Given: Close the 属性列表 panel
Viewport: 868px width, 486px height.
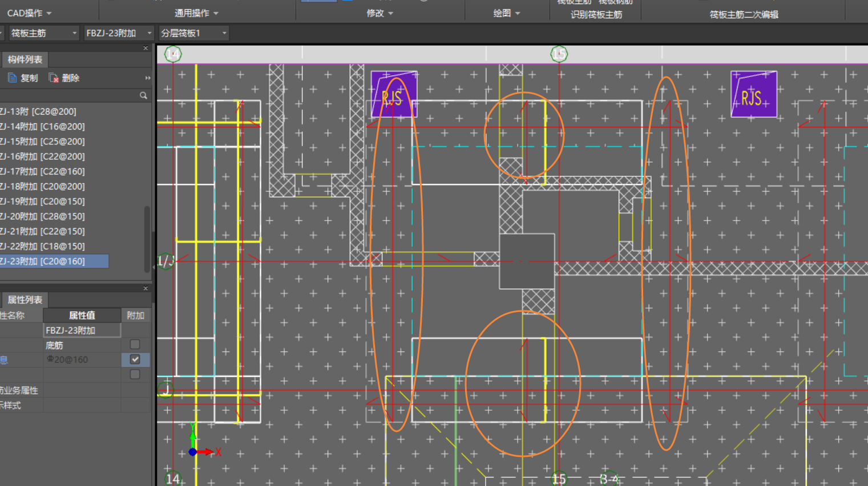Looking at the screenshot, I should (146, 288).
